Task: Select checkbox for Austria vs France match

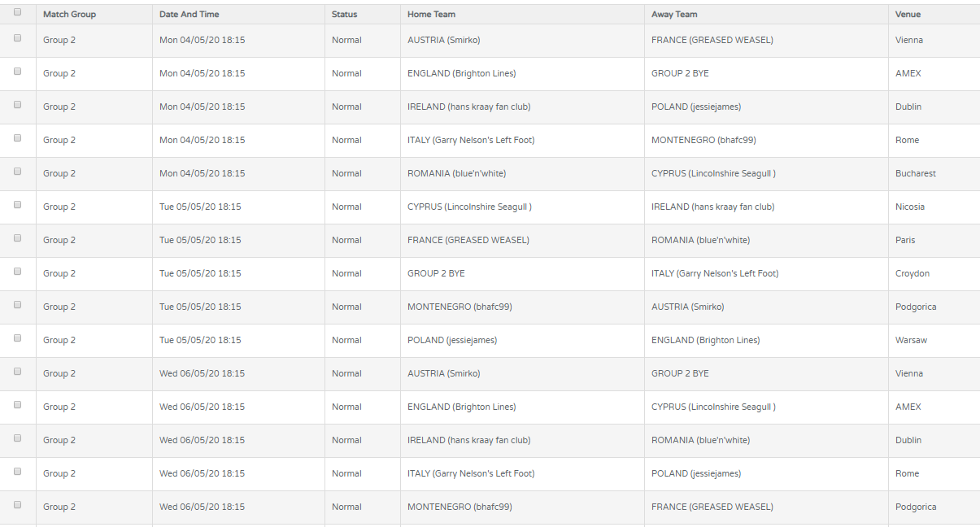Action: 17,38
